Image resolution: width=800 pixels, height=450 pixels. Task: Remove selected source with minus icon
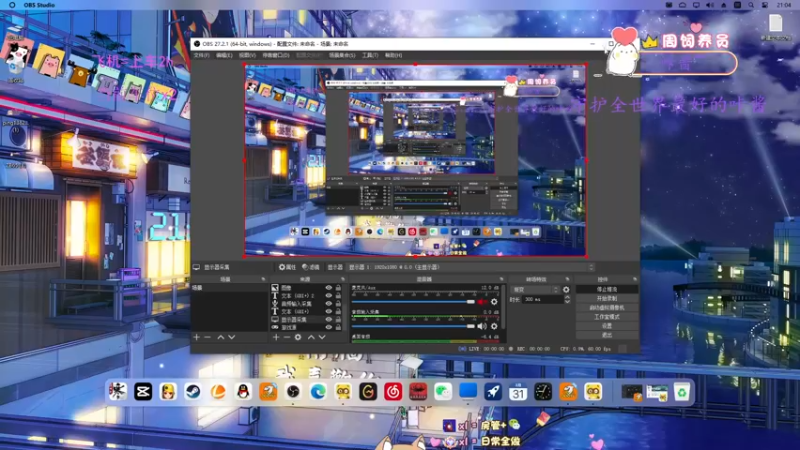coord(287,337)
